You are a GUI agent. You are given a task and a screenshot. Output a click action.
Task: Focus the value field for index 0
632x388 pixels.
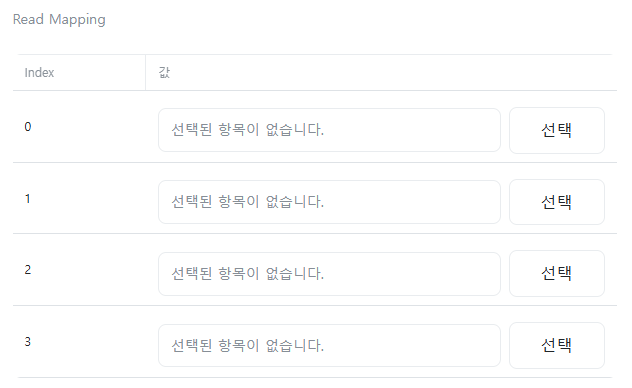point(329,130)
